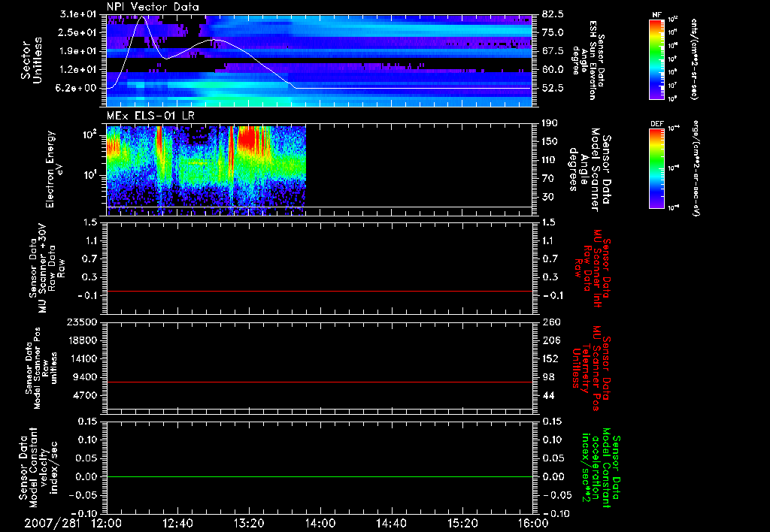
Task: Click the green 'Model Constant acceleration' axis title
Action: click(x=601, y=467)
